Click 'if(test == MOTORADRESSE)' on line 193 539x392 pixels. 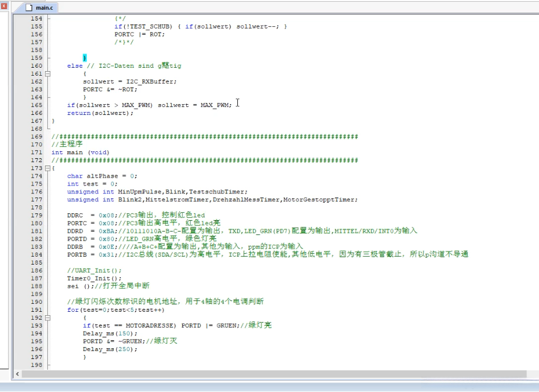click(x=129, y=325)
